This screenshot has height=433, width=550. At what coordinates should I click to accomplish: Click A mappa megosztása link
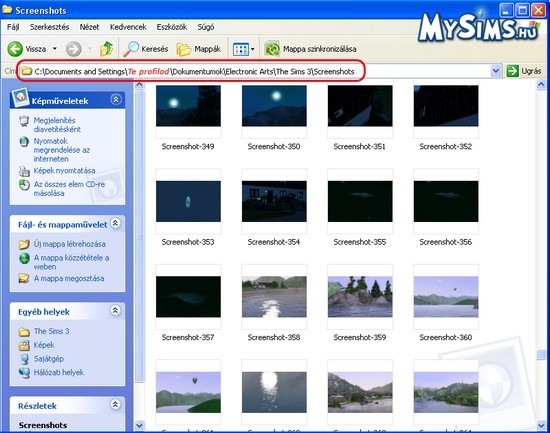tap(69, 278)
